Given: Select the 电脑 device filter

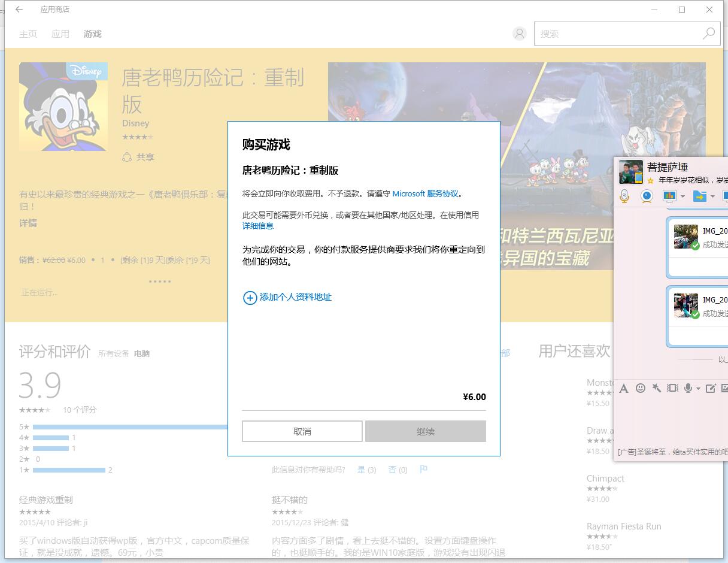Looking at the screenshot, I should (142, 353).
